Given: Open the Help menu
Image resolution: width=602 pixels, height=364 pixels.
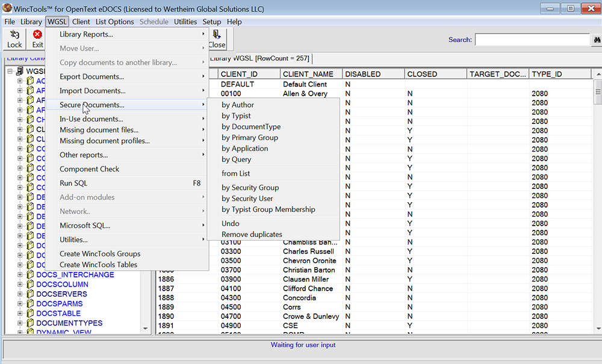Looking at the screenshot, I should pyautogui.click(x=234, y=22).
